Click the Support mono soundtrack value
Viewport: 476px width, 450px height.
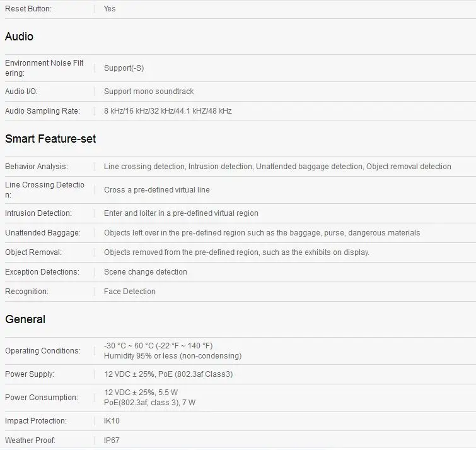pyautogui.click(x=149, y=91)
